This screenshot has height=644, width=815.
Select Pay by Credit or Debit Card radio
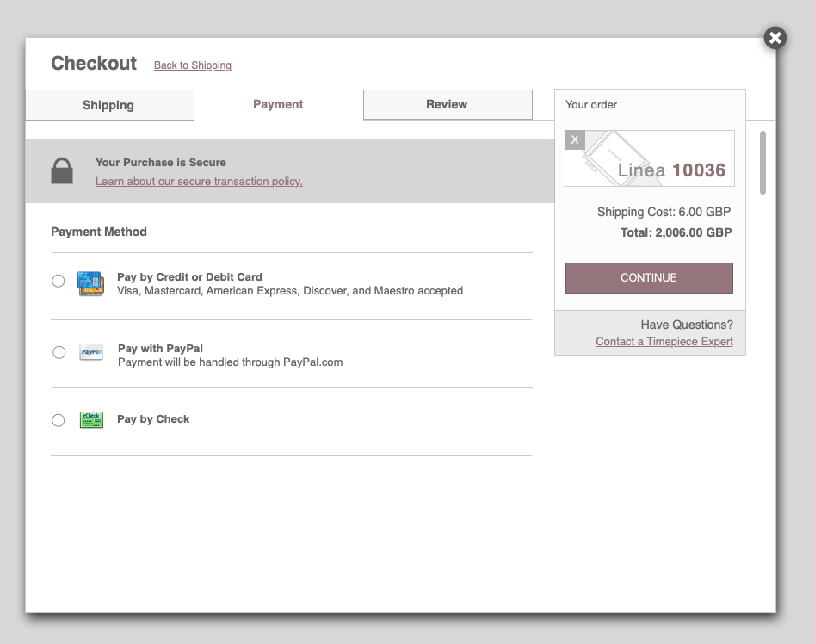[59, 282]
